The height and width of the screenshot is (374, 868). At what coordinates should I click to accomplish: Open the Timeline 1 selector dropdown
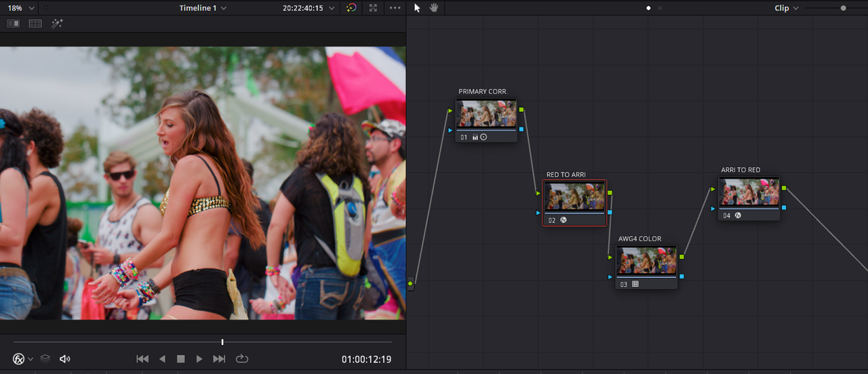point(203,8)
